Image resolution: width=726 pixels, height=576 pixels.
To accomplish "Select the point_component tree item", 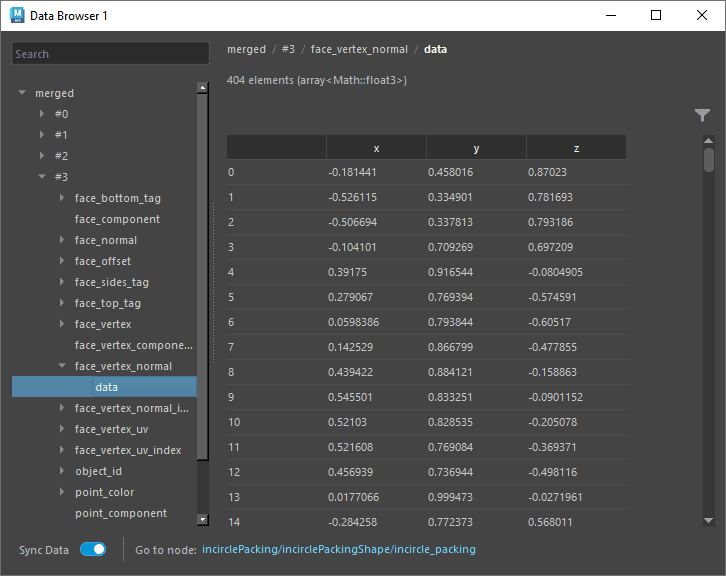I will [x=120, y=513].
